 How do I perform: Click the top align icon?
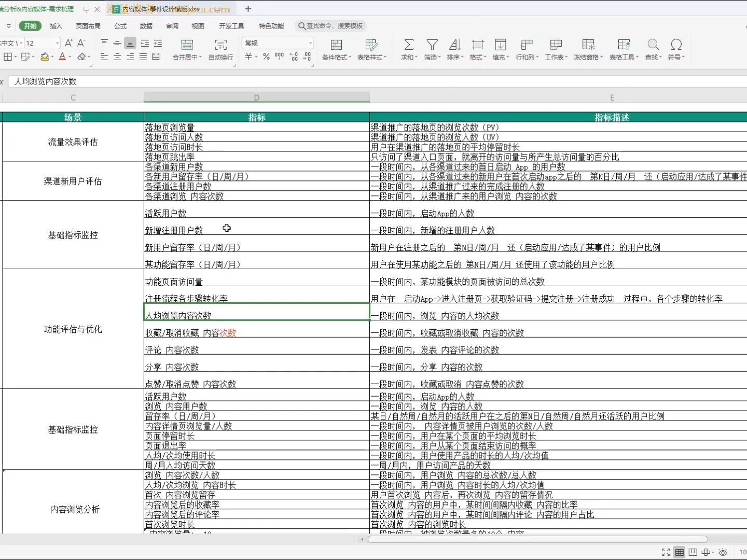click(104, 43)
